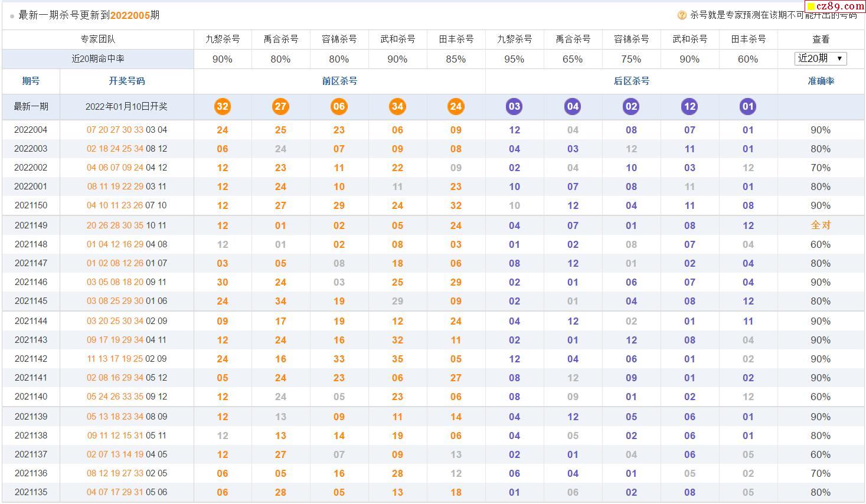Click 九黎杀号 header above 90% rate
The width and height of the screenshot is (866, 504).
[223, 40]
